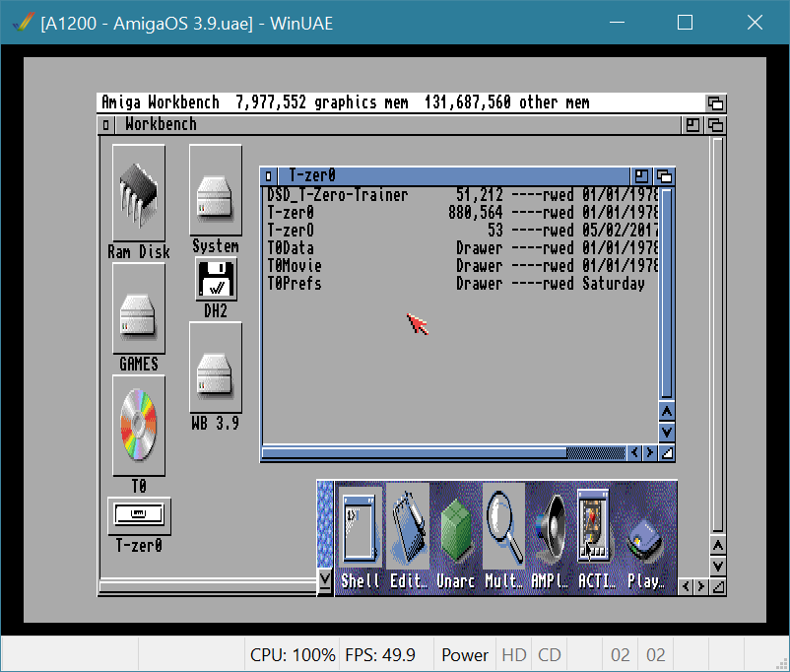Image resolution: width=790 pixels, height=672 pixels.
Task: Click the horizontal scrollbar in the T-zer0 window
Action: click(444, 452)
